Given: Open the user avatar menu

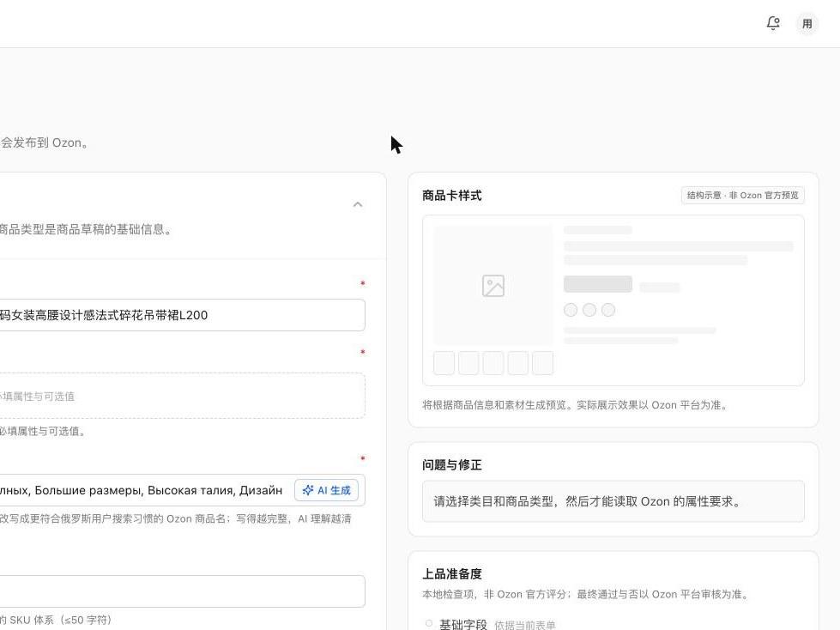Looking at the screenshot, I should (x=807, y=23).
